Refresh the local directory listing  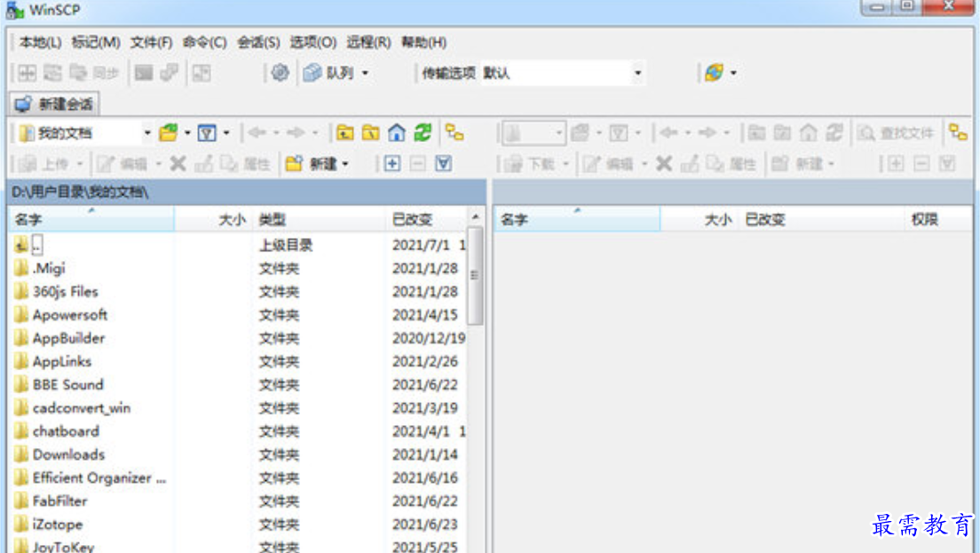(x=423, y=133)
